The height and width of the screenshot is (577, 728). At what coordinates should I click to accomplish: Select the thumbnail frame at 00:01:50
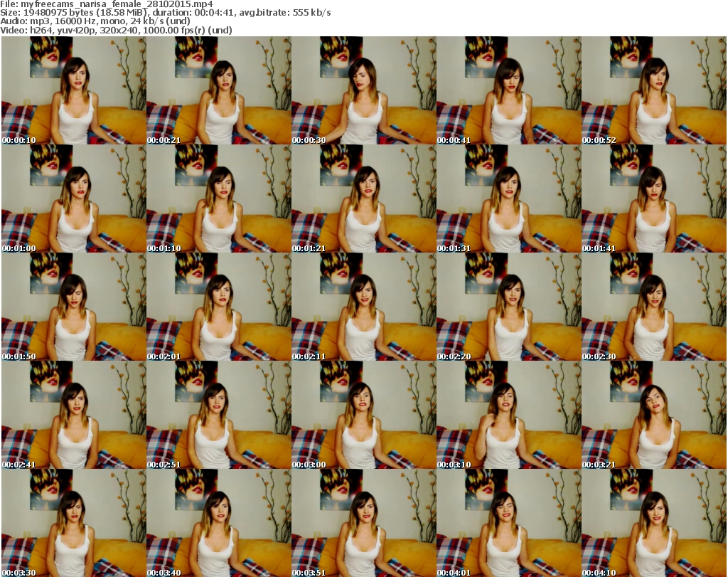(74, 307)
